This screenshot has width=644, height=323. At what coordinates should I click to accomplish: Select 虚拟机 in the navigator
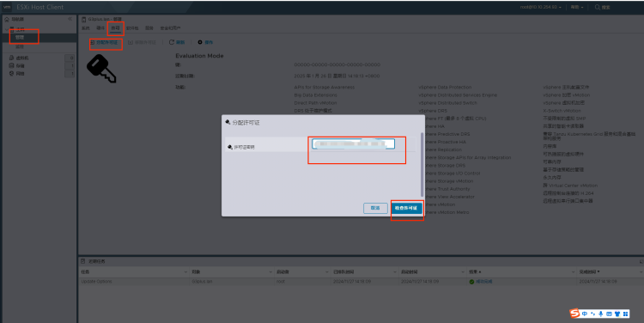point(22,58)
